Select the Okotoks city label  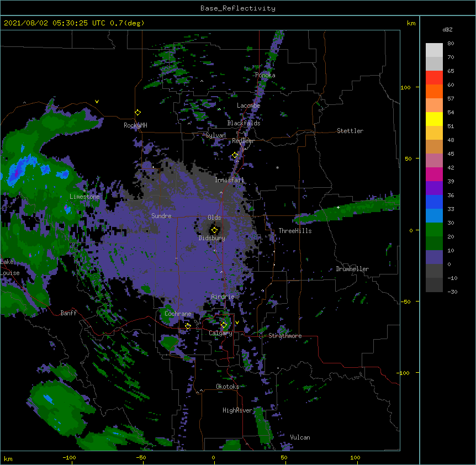[228, 387]
